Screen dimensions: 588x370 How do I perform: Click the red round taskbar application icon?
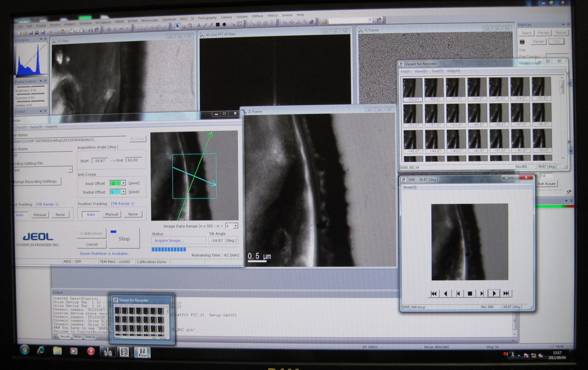point(91,351)
